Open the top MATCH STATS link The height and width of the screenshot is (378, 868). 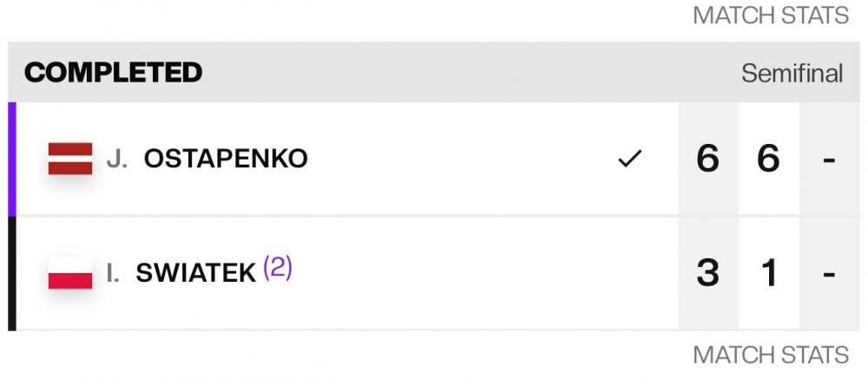770,16
